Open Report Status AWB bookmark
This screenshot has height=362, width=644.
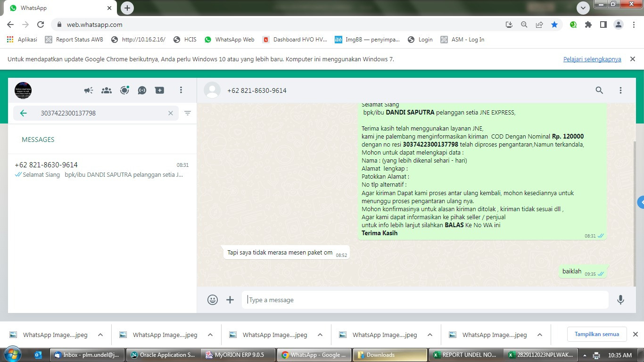[x=74, y=40]
